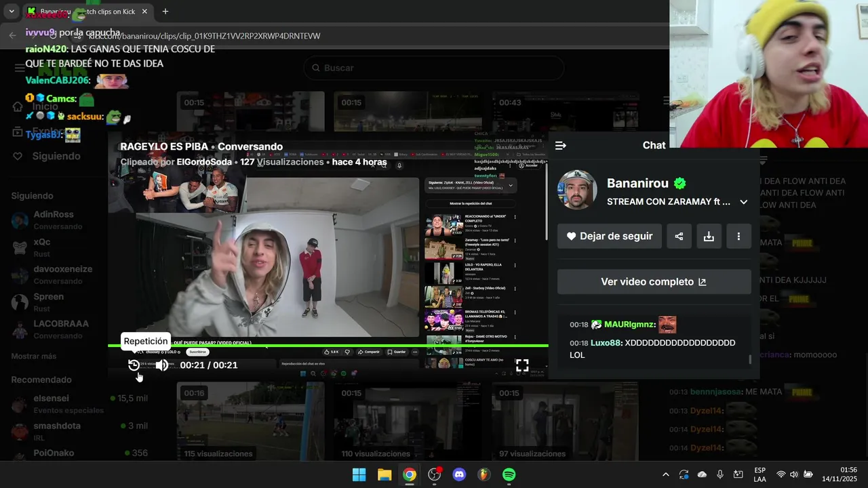Screen dimensions: 868x488
Task: Collapse the chat panel with arrow icon
Action: [560, 146]
